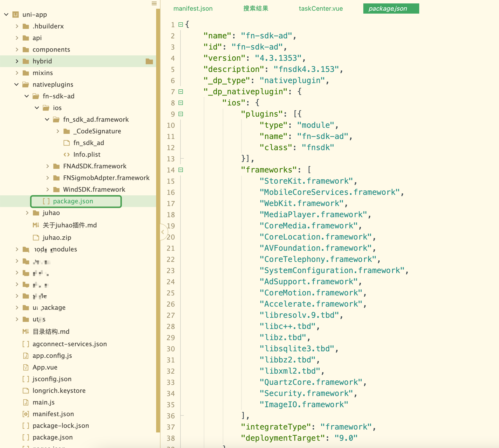Open the project panel hamburger menu icon
Image resolution: width=499 pixels, height=448 pixels.
(x=154, y=3)
